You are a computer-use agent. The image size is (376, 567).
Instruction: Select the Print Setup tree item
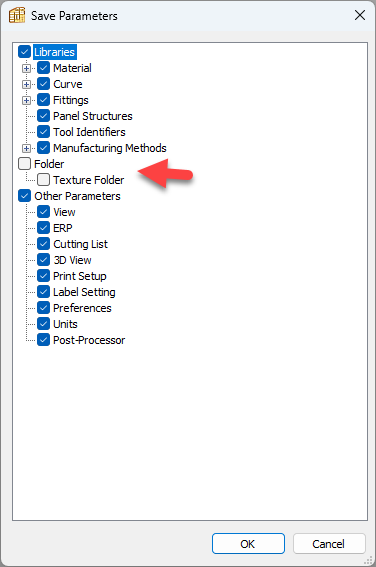pyautogui.click(x=80, y=276)
